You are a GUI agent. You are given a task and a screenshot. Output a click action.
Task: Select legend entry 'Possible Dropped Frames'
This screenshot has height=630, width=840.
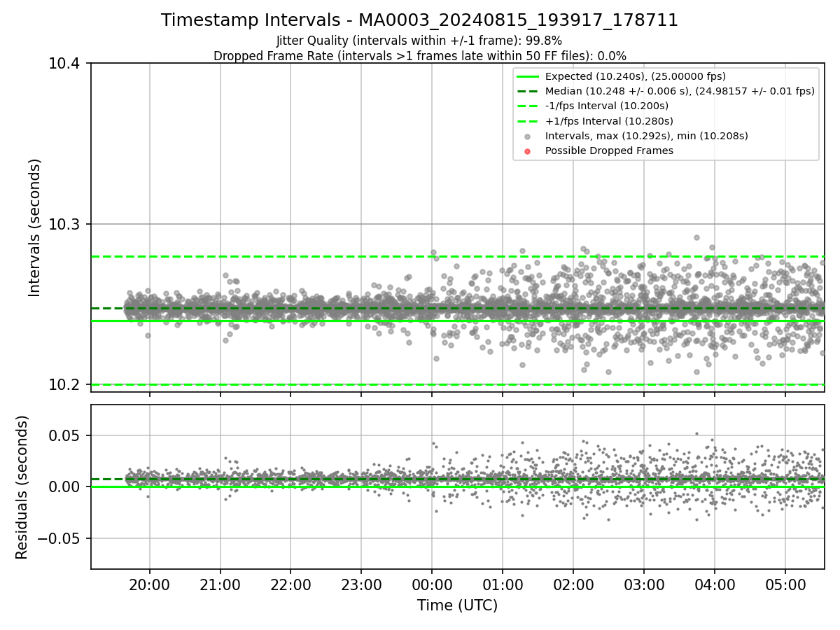pyautogui.click(x=609, y=150)
